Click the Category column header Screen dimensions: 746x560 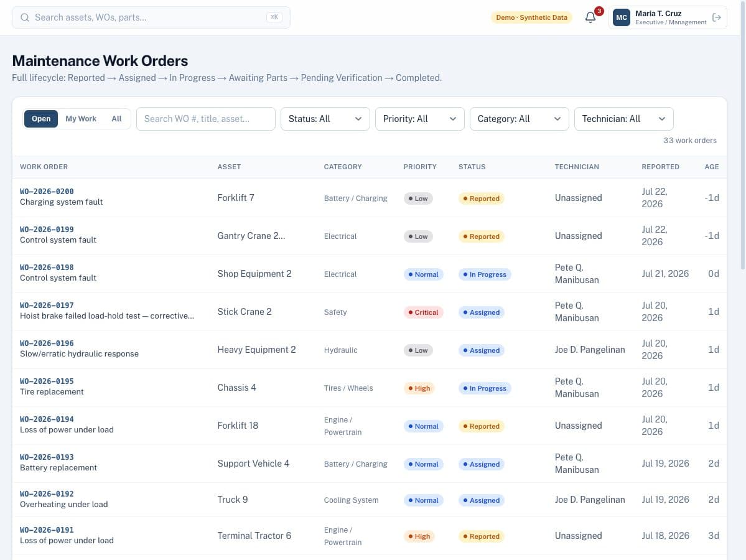click(343, 167)
